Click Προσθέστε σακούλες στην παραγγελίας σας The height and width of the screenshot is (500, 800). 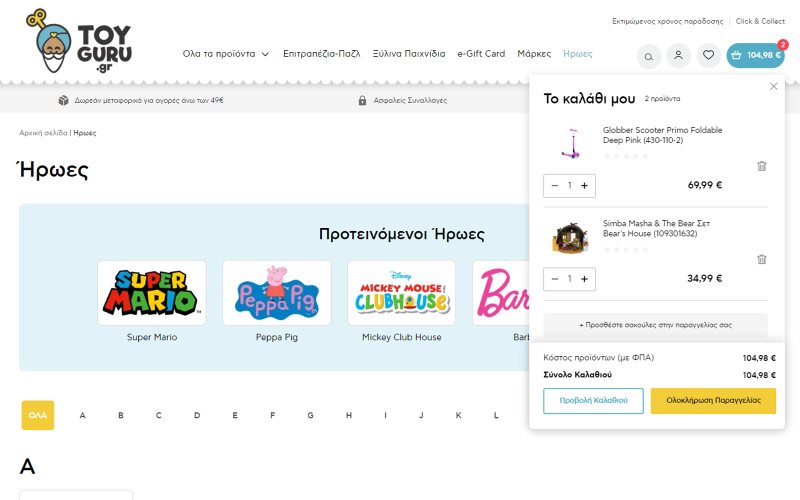(x=655, y=325)
